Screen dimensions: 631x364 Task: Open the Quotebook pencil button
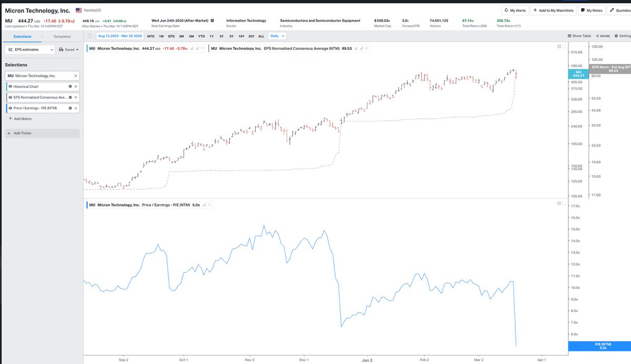pyautogui.click(x=619, y=10)
